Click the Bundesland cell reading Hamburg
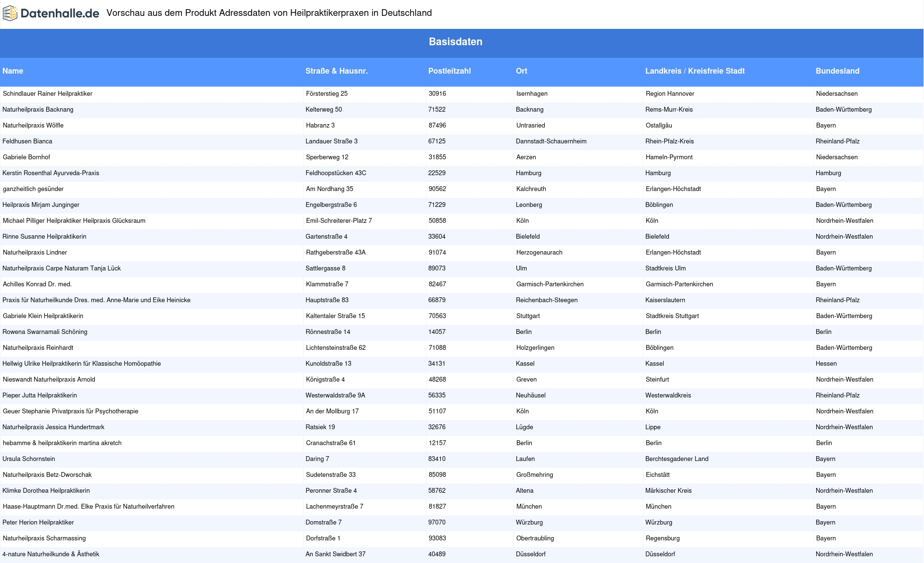Image resolution: width=924 pixels, height=563 pixels. (x=829, y=173)
